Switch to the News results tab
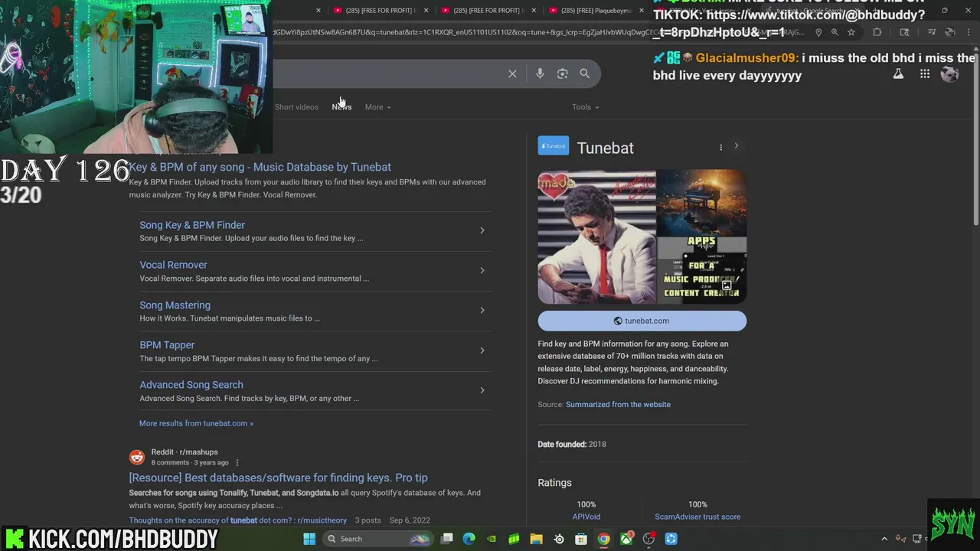 341,107
